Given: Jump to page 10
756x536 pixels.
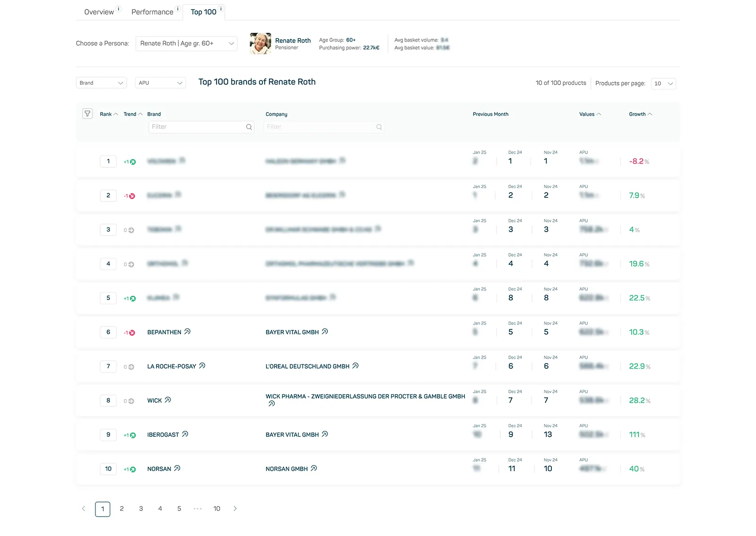Looking at the screenshot, I should point(217,509).
